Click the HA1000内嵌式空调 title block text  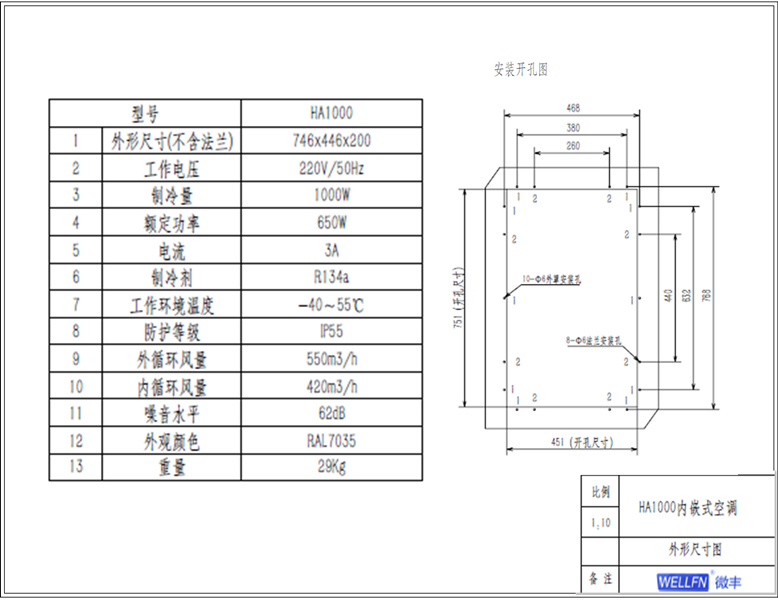[687, 508]
